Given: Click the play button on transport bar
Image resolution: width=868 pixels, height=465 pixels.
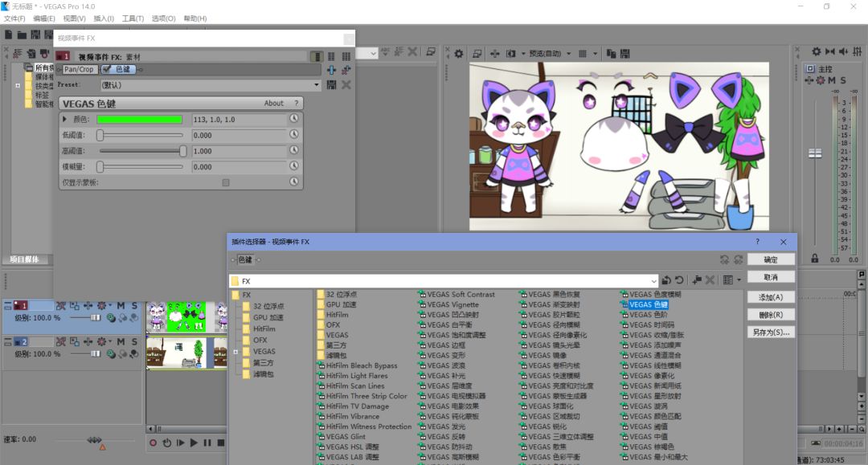Looking at the screenshot, I should point(194,443).
